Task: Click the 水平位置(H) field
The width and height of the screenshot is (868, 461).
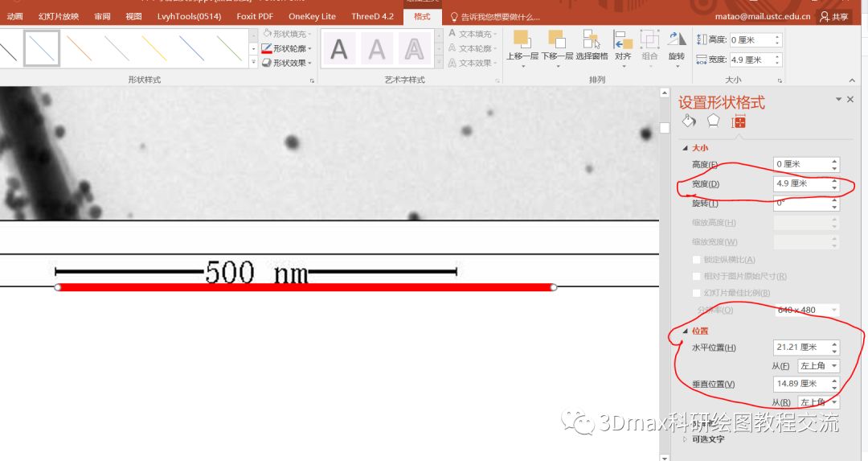Action: click(806, 348)
